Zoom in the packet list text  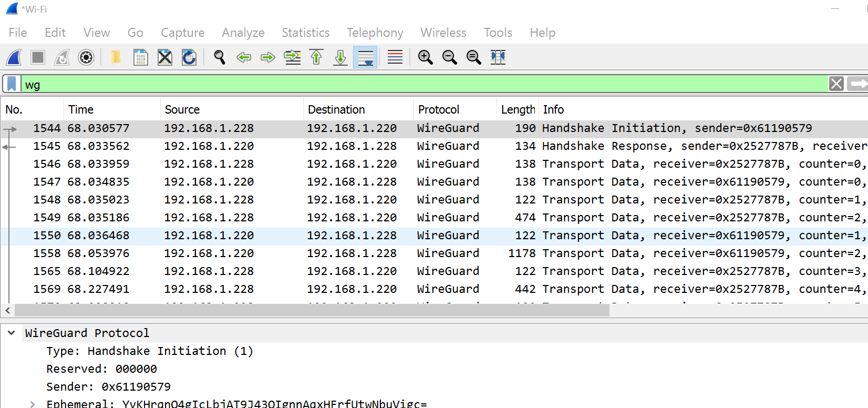[425, 57]
